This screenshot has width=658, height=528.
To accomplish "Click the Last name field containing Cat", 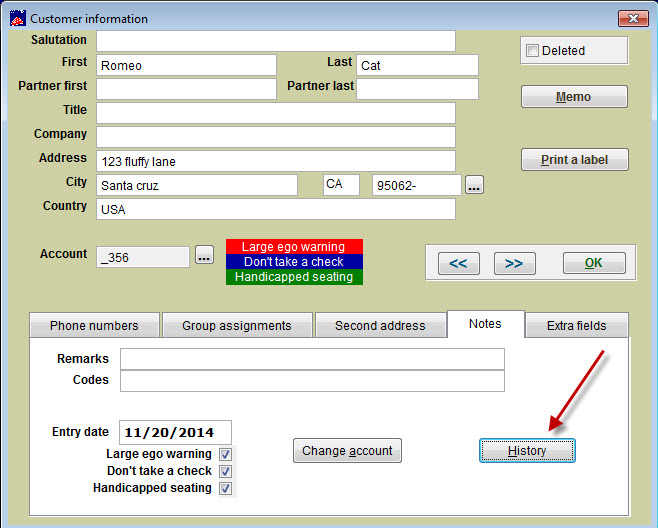I will (x=417, y=65).
